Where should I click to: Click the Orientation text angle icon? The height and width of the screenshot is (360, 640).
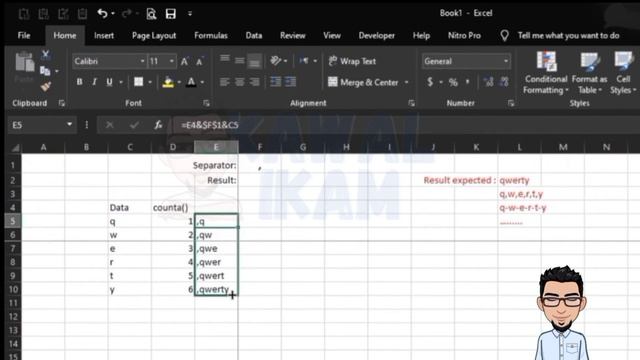coord(276,61)
